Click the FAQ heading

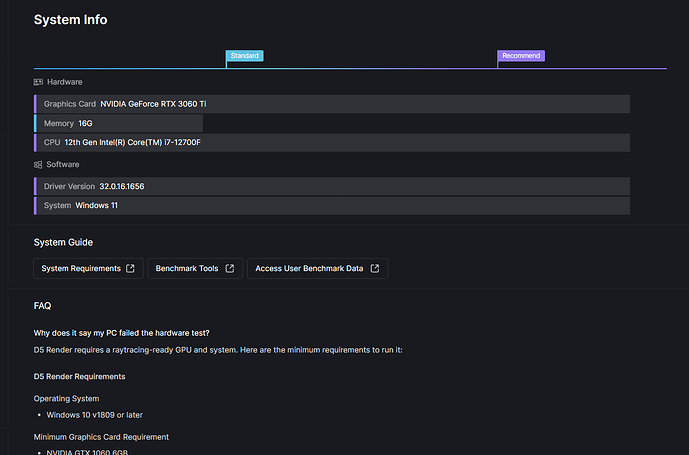pos(42,306)
